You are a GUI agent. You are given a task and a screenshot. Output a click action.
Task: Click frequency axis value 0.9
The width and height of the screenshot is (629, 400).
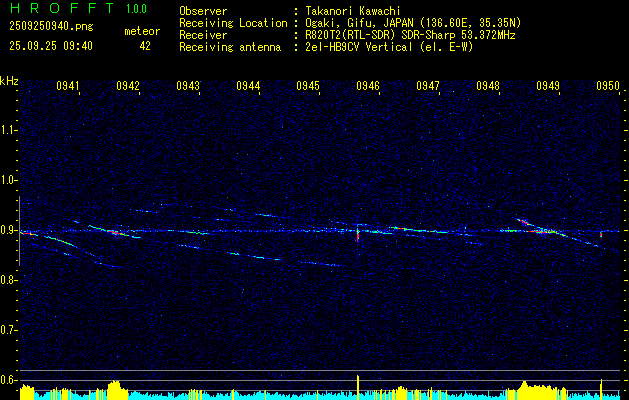[x=7, y=230]
